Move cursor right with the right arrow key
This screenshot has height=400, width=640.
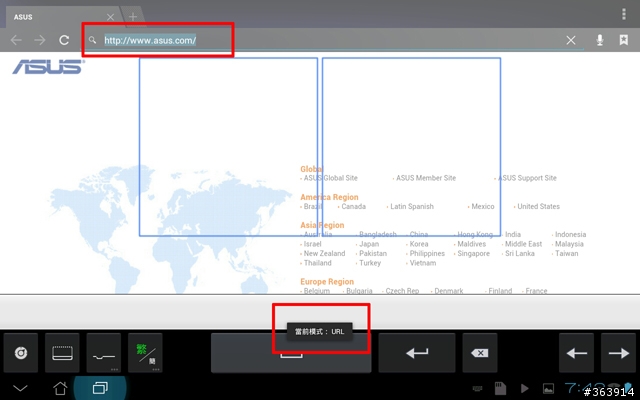[x=618, y=353]
